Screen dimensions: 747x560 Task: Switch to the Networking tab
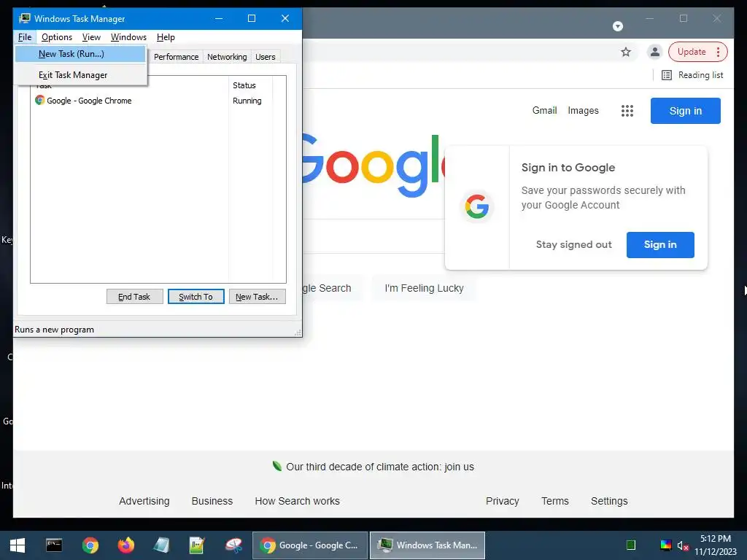tap(227, 57)
